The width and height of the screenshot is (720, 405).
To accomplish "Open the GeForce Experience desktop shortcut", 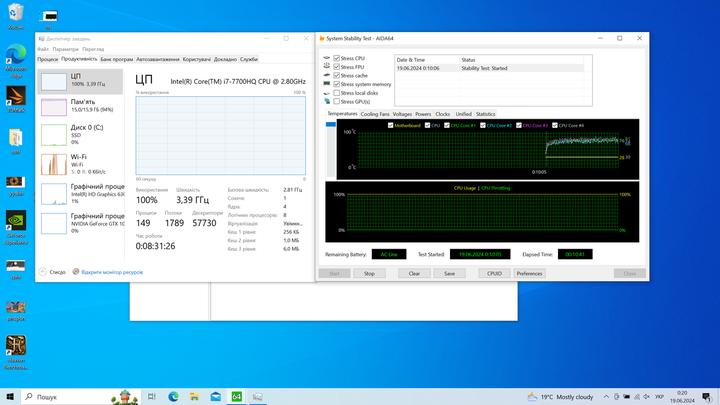I will [16, 227].
